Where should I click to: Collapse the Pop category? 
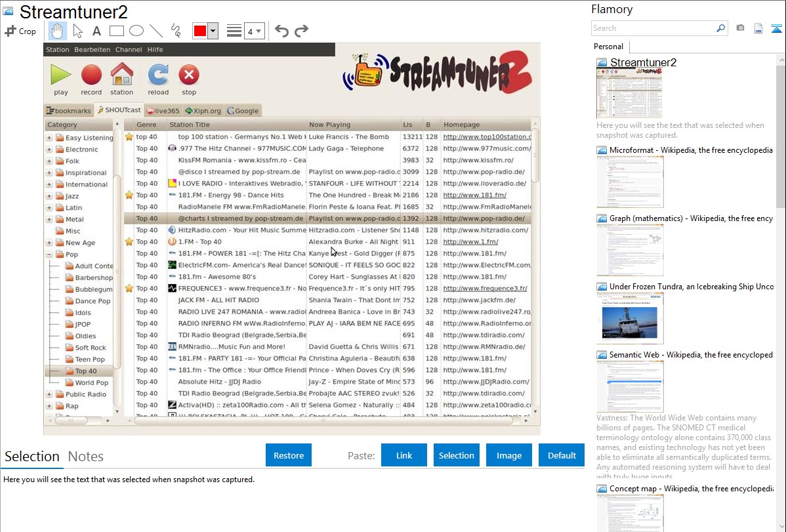pyautogui.click(x=49, y=255)
